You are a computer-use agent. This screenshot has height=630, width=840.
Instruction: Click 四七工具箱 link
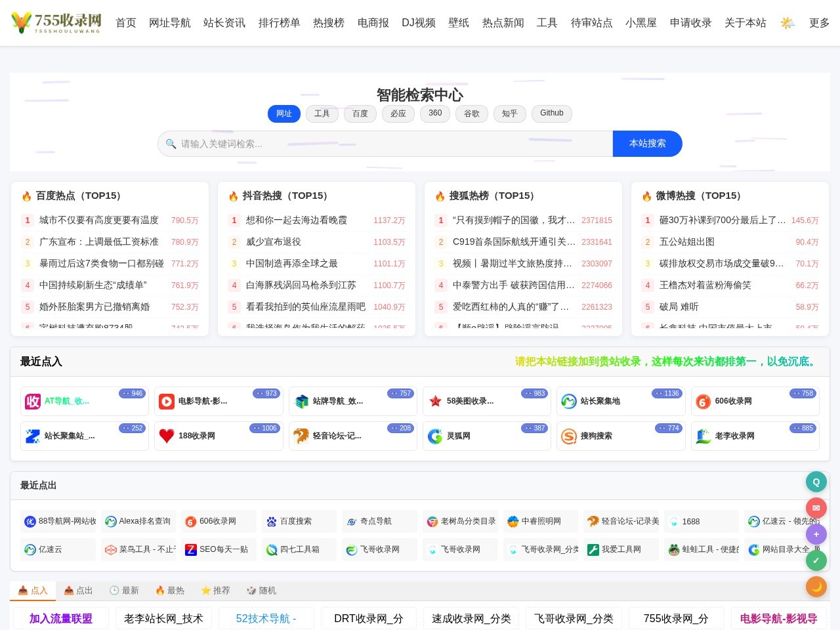click(x=300, y=550)
